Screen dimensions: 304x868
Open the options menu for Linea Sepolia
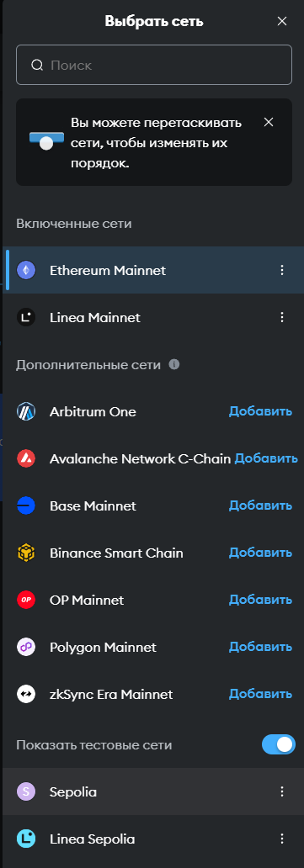pos(282,839)
